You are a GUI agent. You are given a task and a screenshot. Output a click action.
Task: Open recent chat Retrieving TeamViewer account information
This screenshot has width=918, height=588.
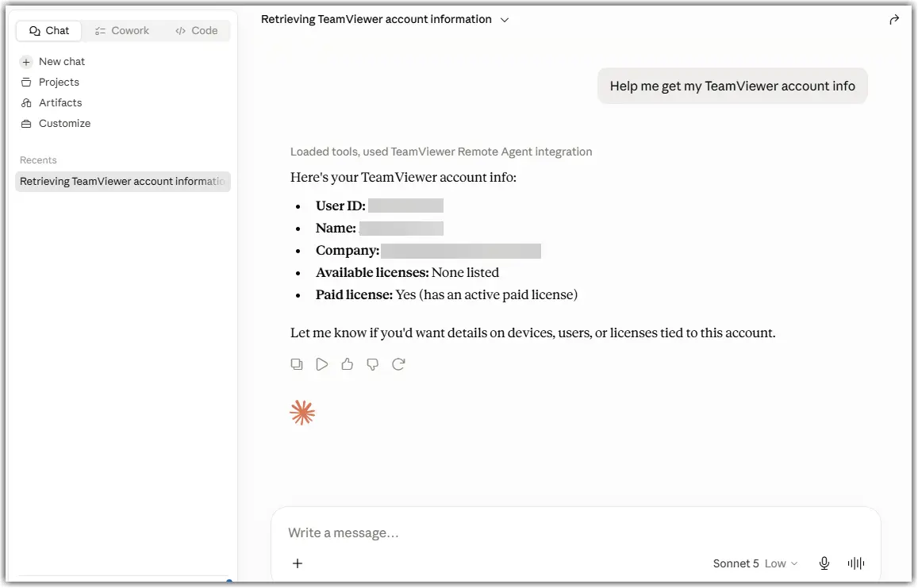(123, 181)
